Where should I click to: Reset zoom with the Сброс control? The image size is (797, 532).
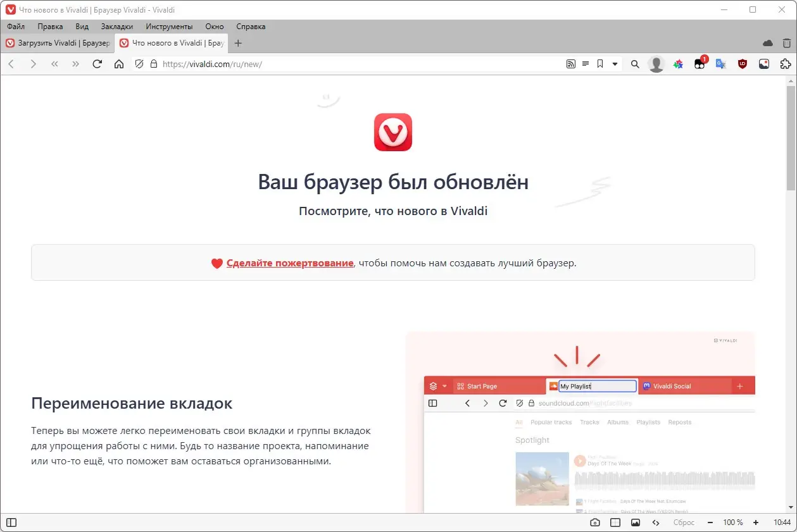[x=684, y=522]
